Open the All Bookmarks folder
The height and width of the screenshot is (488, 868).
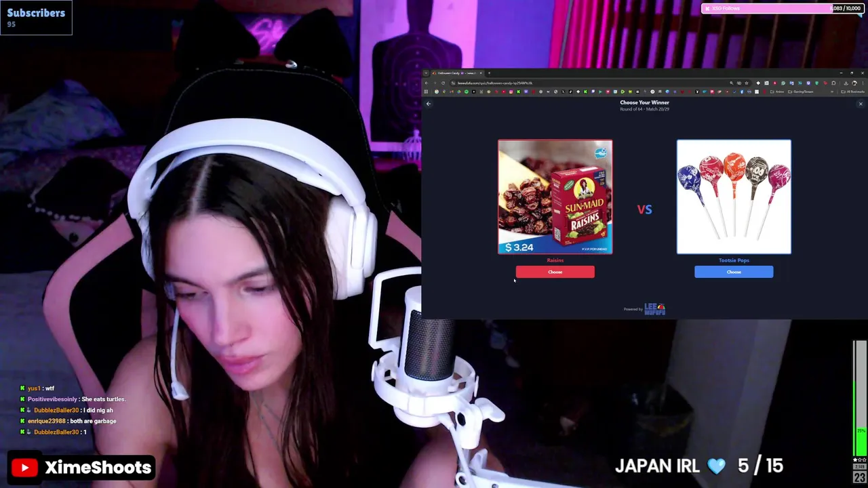pos(853,91)
